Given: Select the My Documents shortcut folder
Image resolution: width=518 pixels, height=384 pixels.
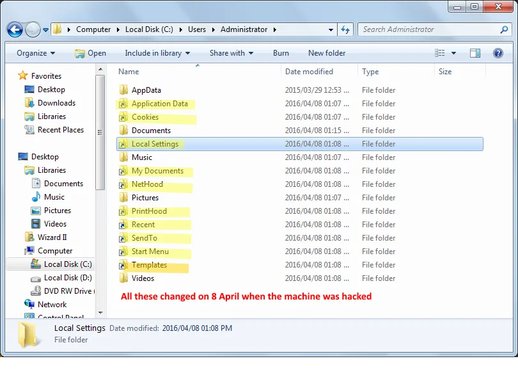Looking at the screenshot, I should click(151, 171).
